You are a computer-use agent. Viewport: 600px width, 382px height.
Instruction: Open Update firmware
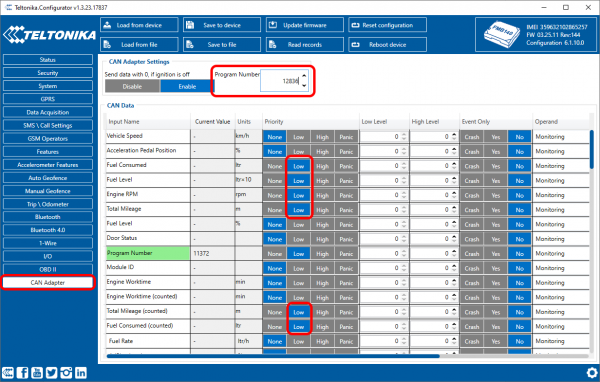tap(305, 25)
